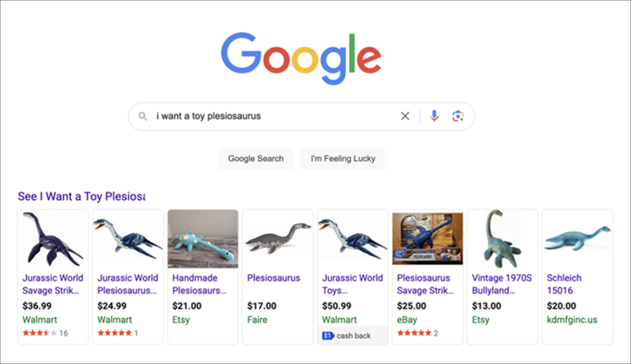The image size is (631, 364).
Task: Open the Jurassic World Savage Strike $36.99 listing
Action: tap(52, 284)
